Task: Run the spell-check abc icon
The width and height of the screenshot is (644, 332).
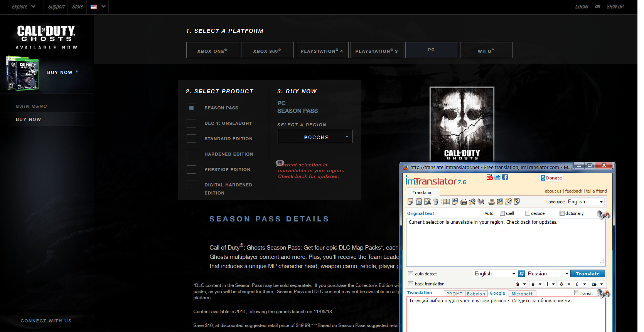Action: (x=455, y=201)
